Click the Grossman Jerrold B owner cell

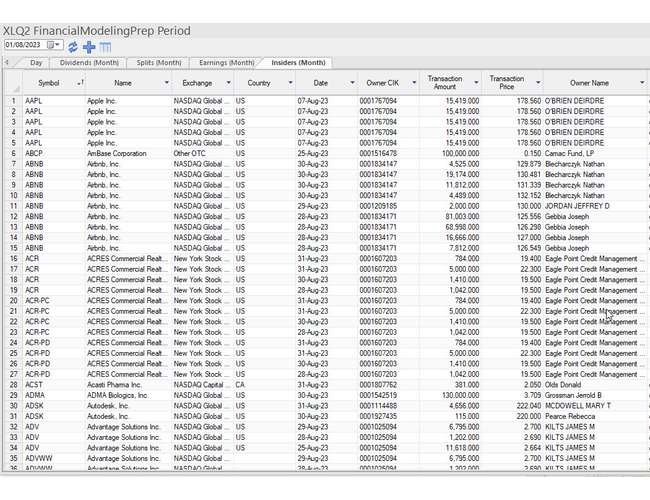point(595,395)
